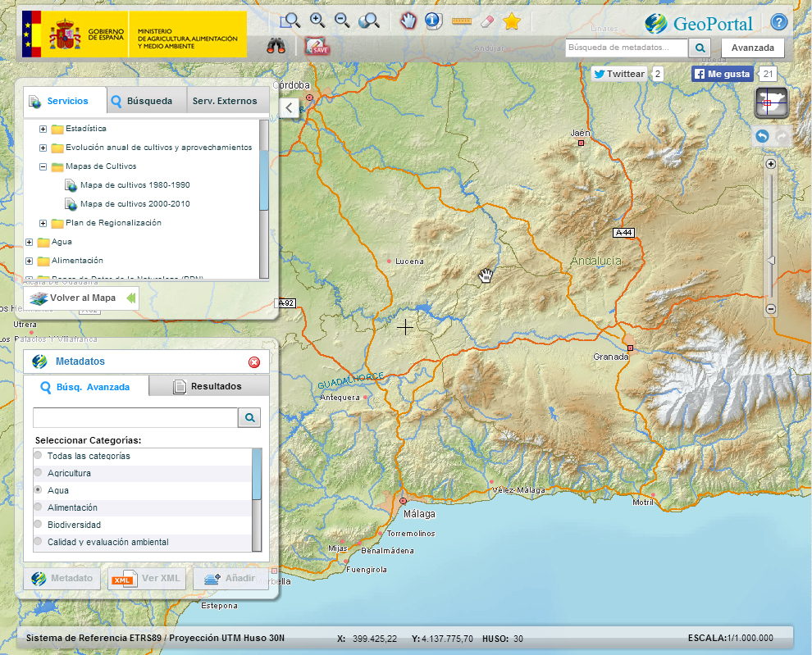The width and height of the screenshot is (812, 655).
Task: Select 'Todas las categorías' radio button
Action: pyautogui.click(x=38, y=455)
